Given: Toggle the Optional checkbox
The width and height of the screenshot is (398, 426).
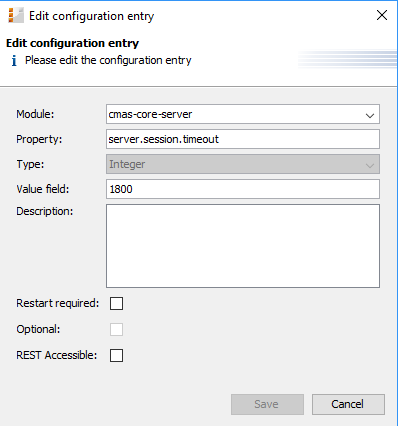Looking at the screenshot, I should 116,329.
